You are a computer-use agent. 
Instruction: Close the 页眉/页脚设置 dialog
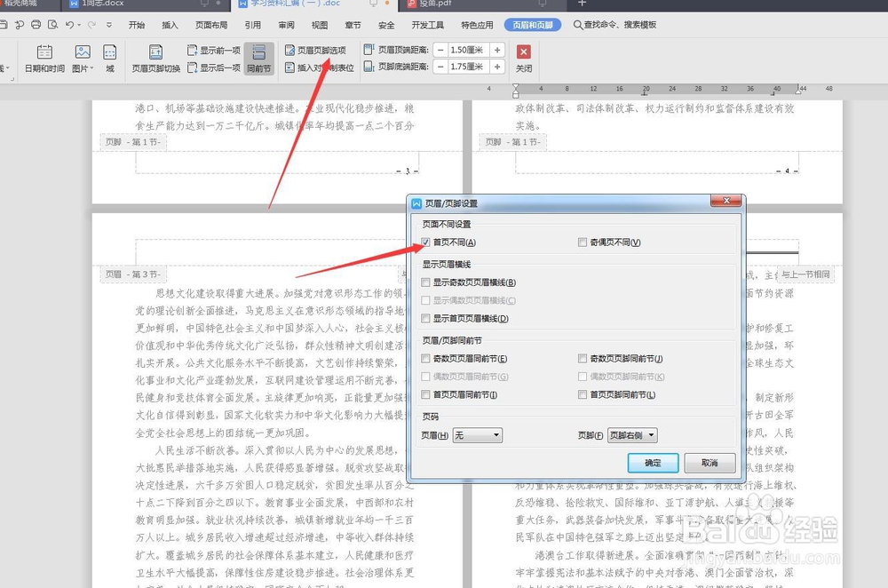point(726,201)
